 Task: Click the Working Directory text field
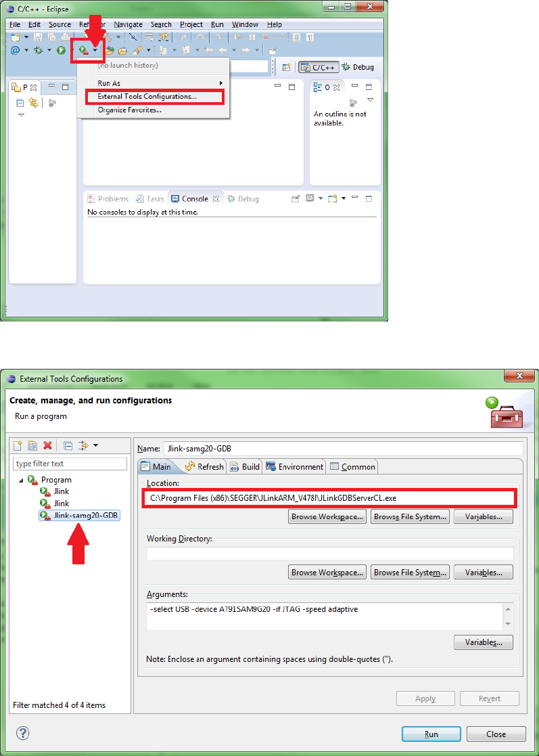(330, 554)
